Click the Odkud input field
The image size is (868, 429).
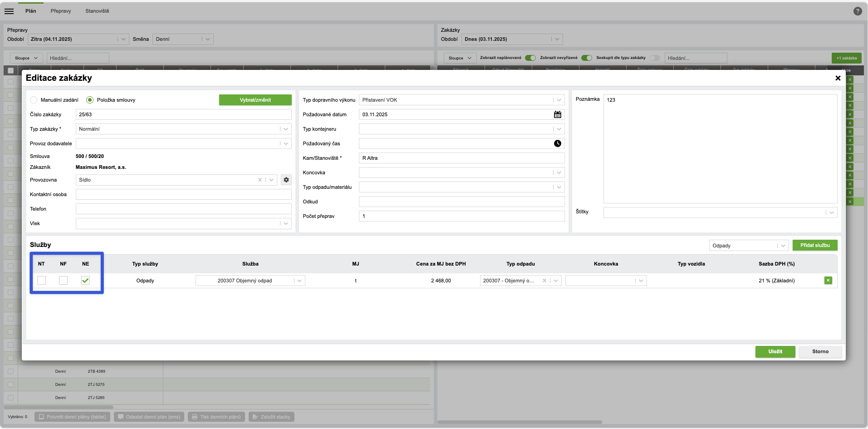462,202
